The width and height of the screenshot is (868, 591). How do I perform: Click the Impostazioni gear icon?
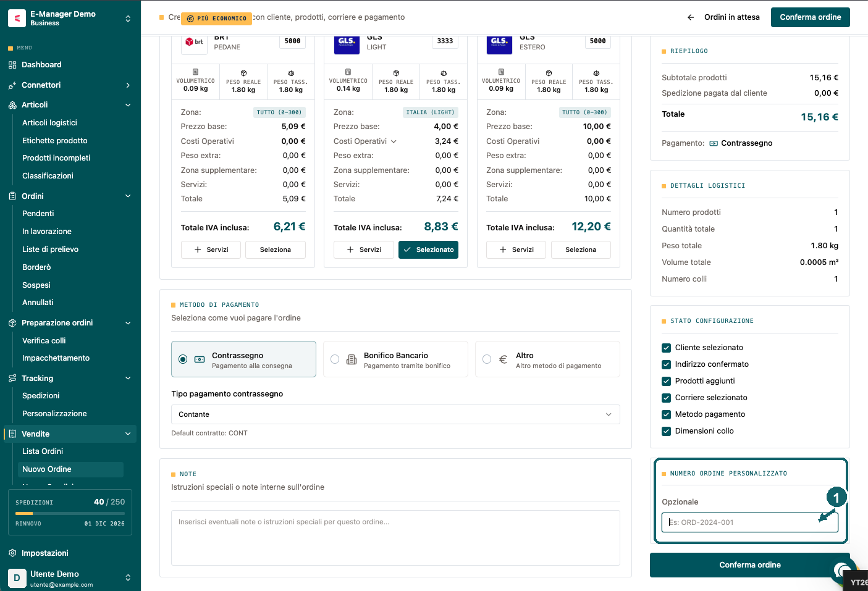point(12,553)
